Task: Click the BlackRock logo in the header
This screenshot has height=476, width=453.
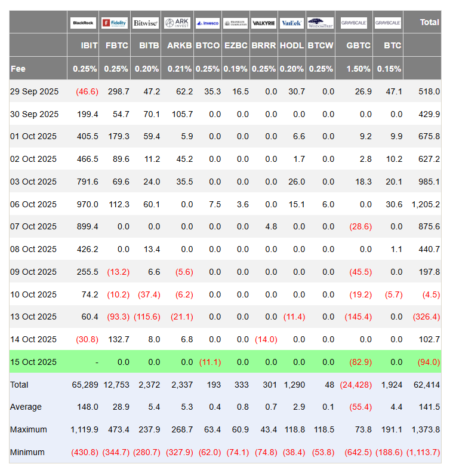Action: coord(84,23)
